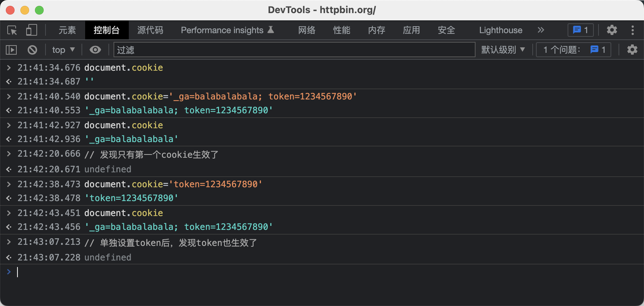The width and height of the screenshot is (644, 306).
Task: Open the 源代码 tab
Action: [x=150, y=30]
